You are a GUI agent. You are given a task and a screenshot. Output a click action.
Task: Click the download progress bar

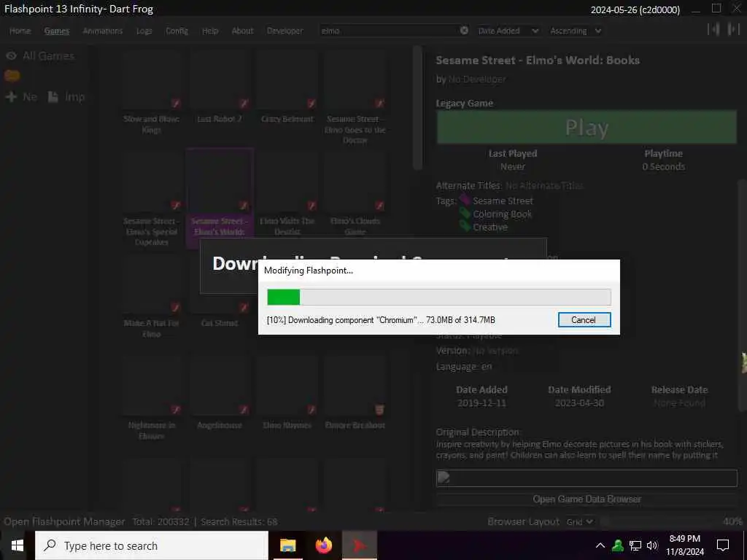438,297
